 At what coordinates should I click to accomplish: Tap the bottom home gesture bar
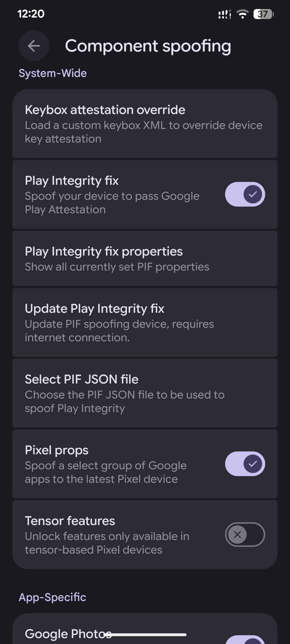148,635
